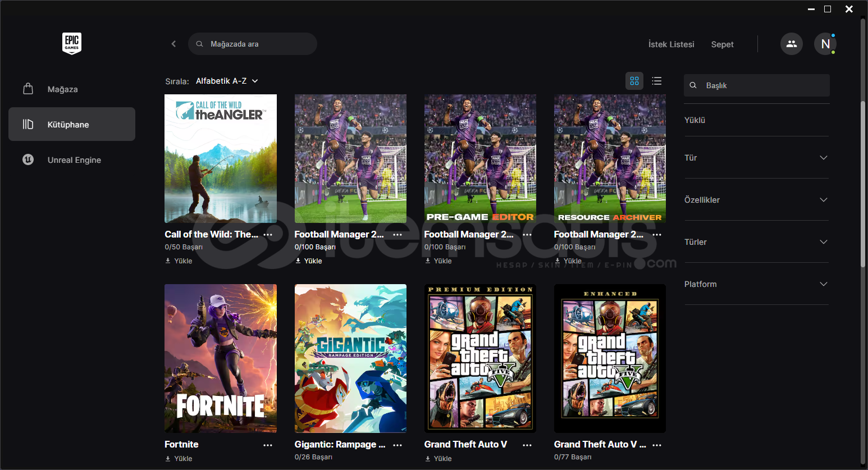Screen dimensions: 868x470
Task: Toggle the Yüklü installed filter
Action: [756, 120]
